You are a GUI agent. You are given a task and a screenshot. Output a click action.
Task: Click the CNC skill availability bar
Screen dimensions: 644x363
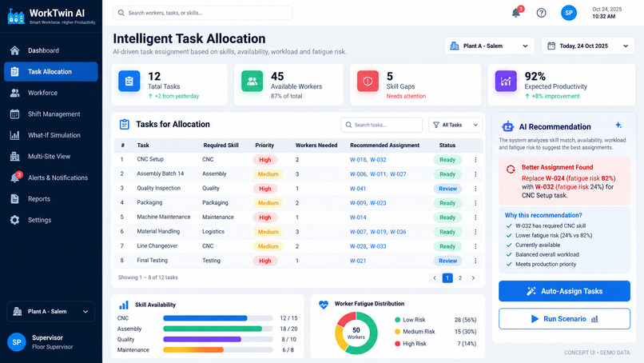click(x=217, y=318)
